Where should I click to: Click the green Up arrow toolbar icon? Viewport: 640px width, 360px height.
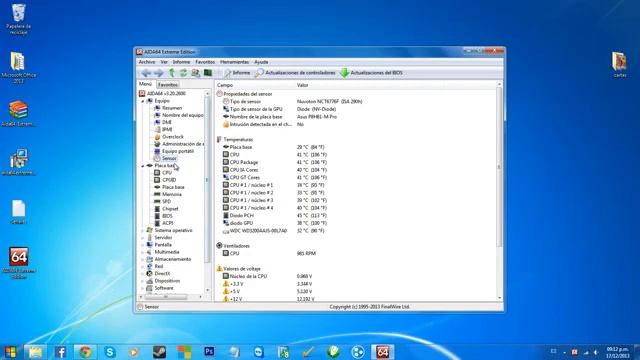coord(172,73)
